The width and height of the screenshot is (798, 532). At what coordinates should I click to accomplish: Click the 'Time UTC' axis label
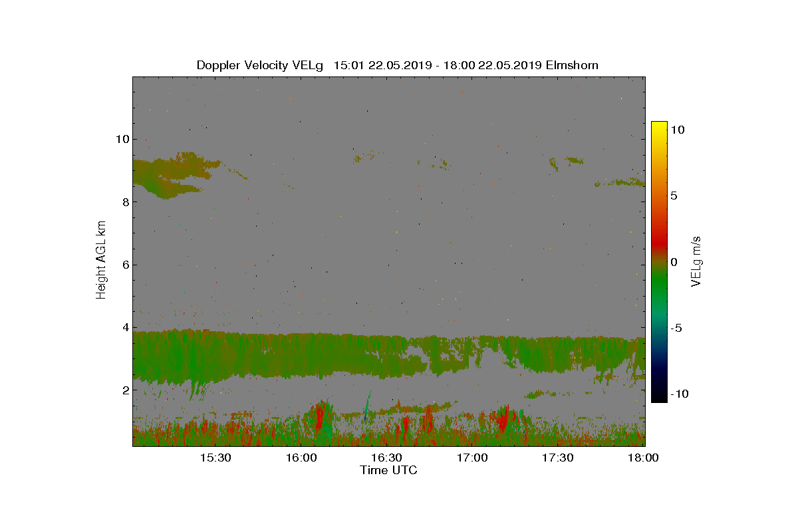pos(389,470)
